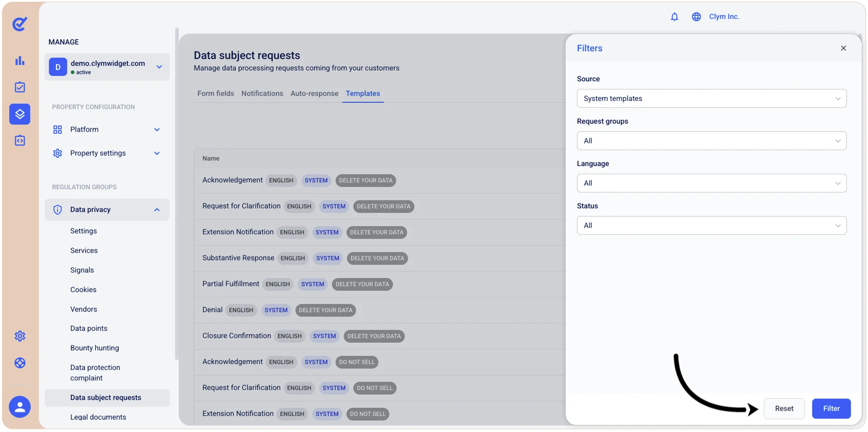The height and width of the screenshot is (432, 868).
Task: Open Vendors in the sidebar
Action: point(83,309)
